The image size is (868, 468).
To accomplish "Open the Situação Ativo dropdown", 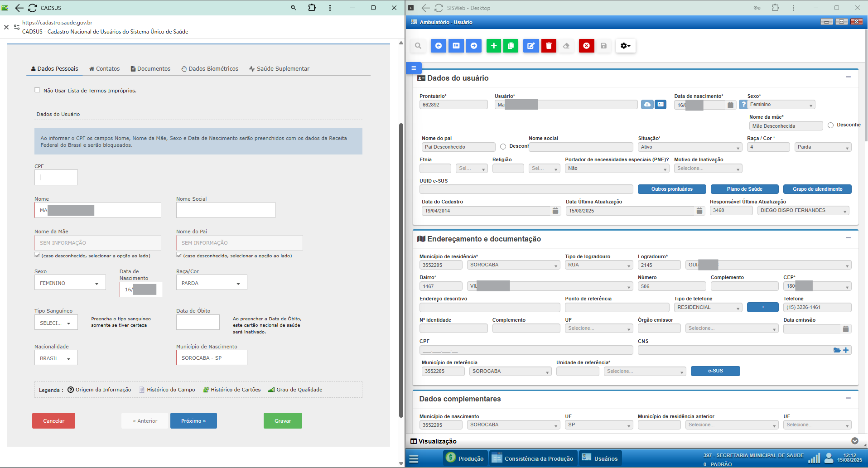I will coord(690,147).
